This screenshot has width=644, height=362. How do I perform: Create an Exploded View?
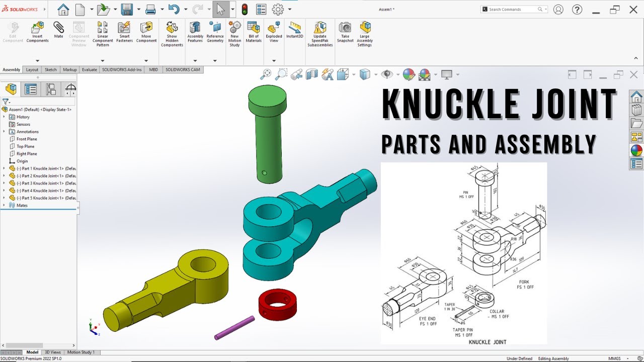tap(274, 32)
